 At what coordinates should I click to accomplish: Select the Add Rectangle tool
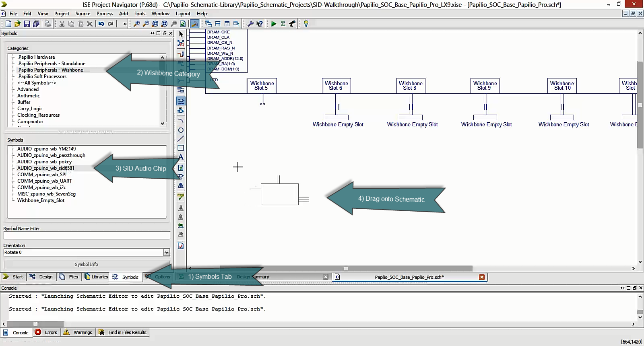(181, 148)
